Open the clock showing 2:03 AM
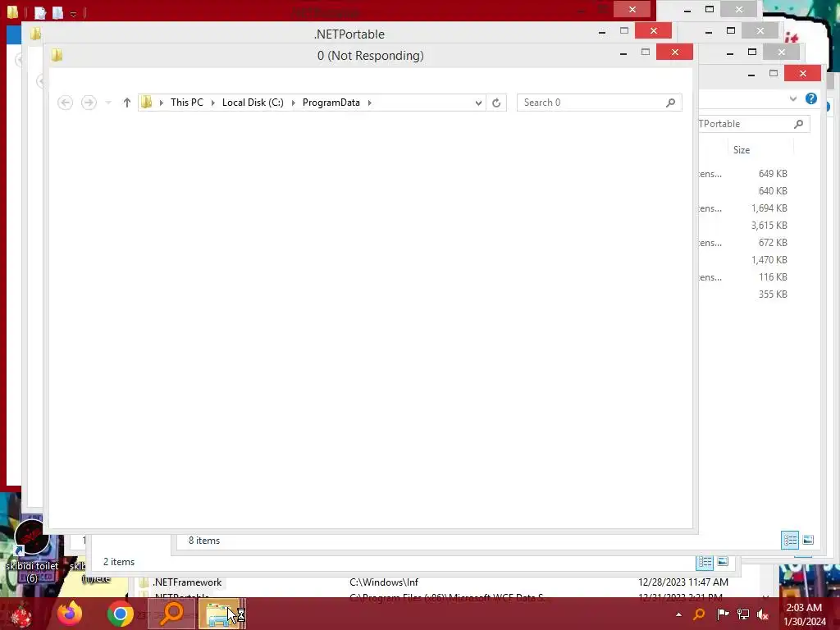 (x=804, y=614)
